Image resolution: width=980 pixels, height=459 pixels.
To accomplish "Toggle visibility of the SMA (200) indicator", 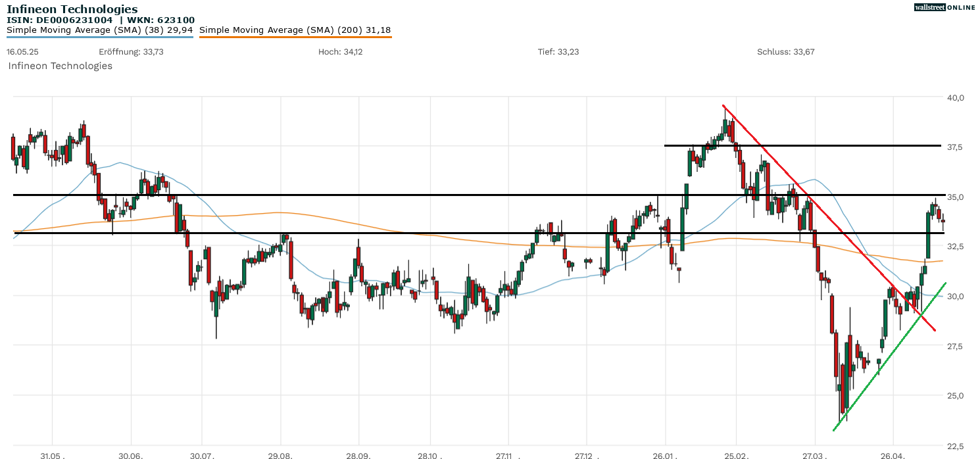I will pyautogui.click(x=295, y=30).
